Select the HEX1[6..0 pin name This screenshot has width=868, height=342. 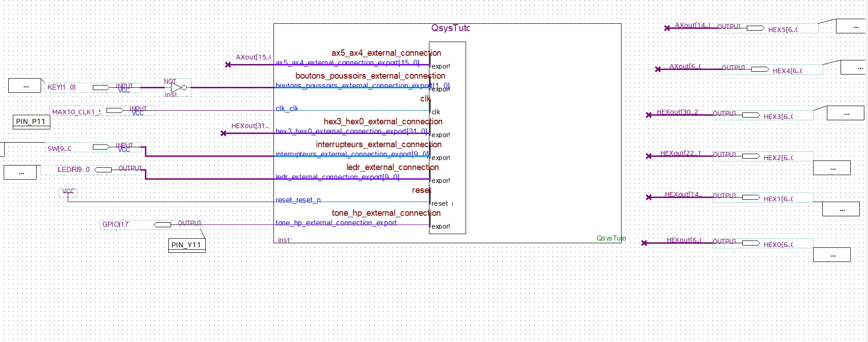[778, 199]
